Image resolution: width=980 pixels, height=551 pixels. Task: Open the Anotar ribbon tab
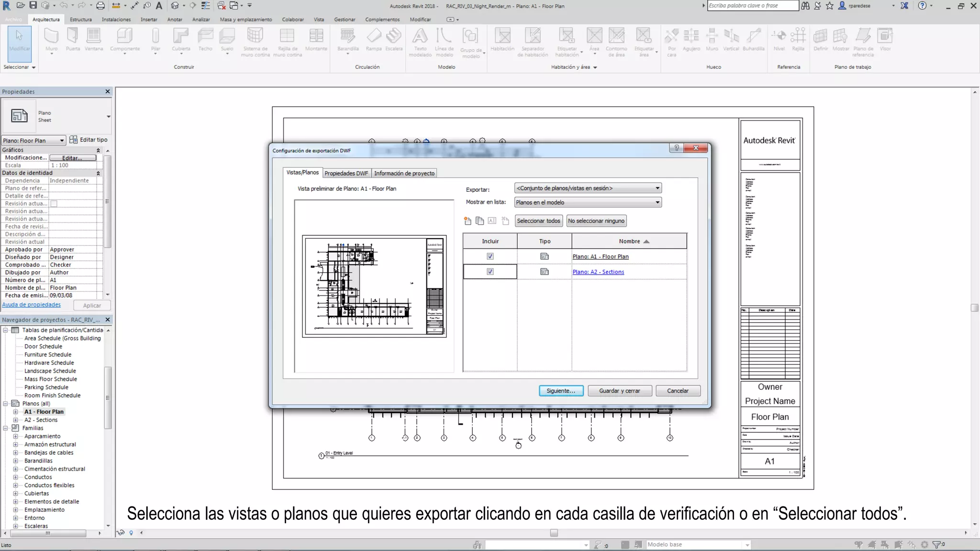point(174,20)
